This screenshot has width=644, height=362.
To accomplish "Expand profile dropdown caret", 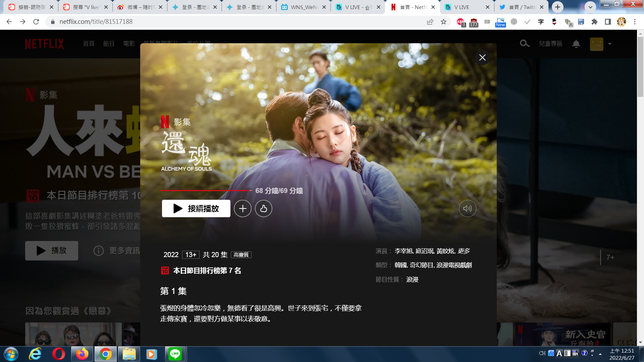I will tap(610, 44).
